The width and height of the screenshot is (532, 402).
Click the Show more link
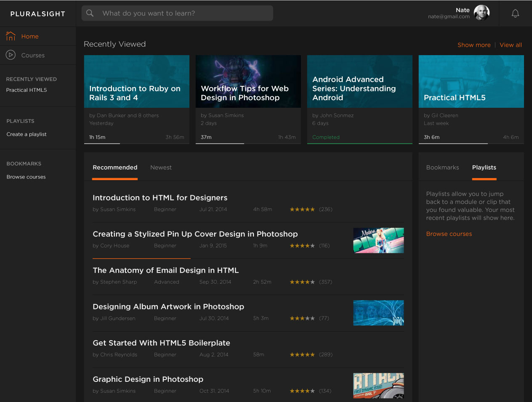pyautogui.click(x=474, y=45)
